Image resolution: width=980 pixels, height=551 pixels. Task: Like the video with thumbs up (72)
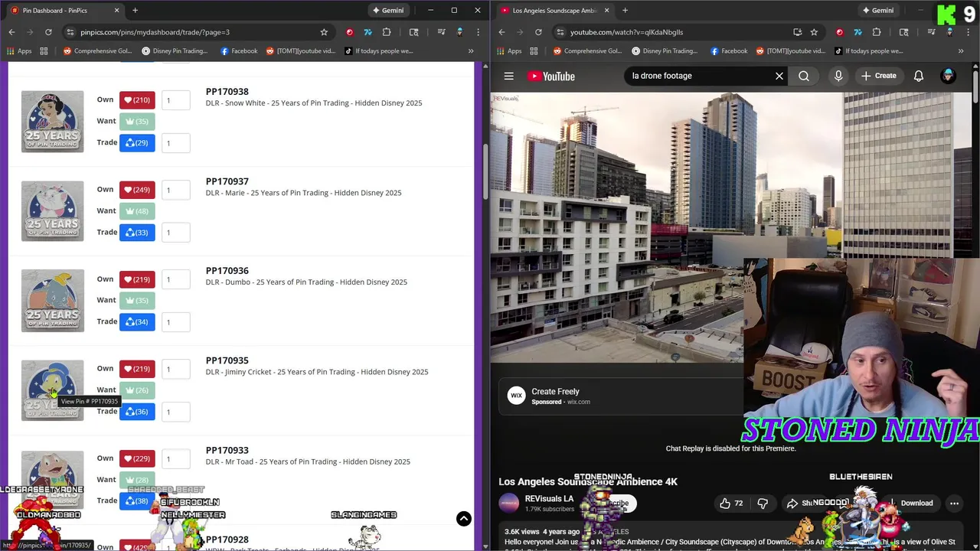pyautogui.click(x=731, y=503)
